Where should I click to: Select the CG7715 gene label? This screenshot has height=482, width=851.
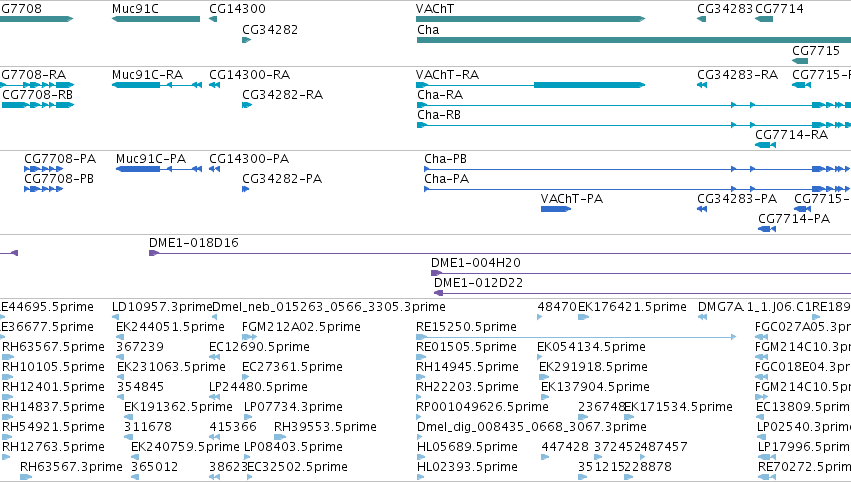click(816, 50)
